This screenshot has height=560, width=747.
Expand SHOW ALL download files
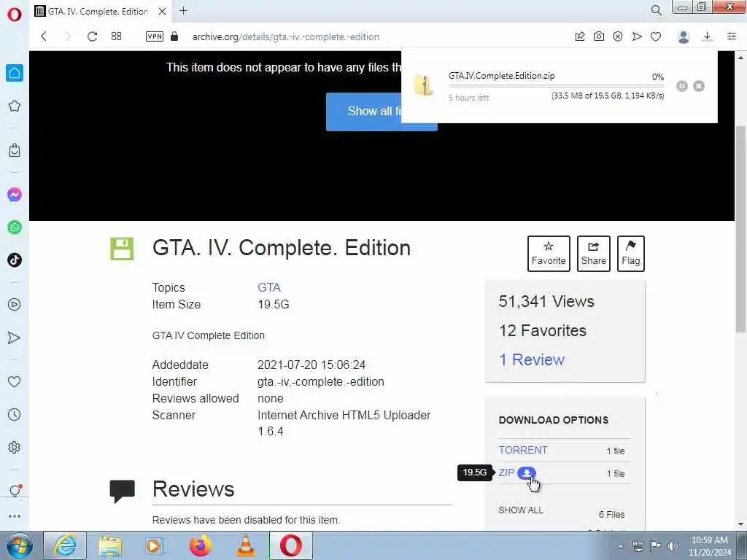tap(521, 510)
